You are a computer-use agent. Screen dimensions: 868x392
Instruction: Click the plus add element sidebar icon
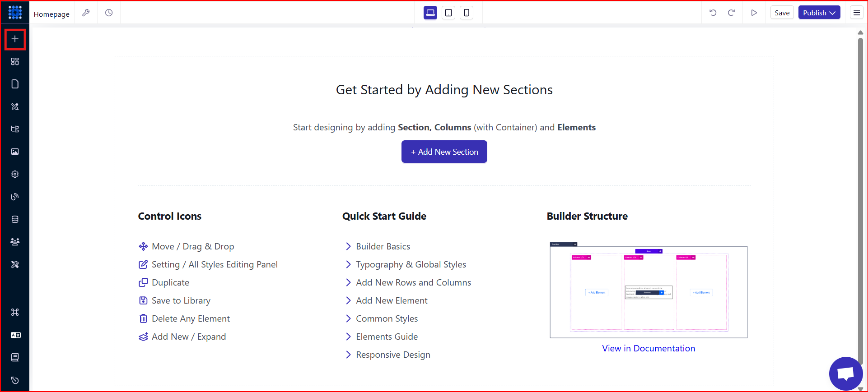15,39
